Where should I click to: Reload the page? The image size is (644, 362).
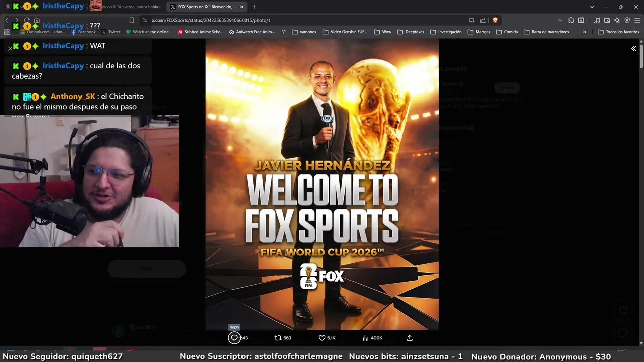(27, 20)
